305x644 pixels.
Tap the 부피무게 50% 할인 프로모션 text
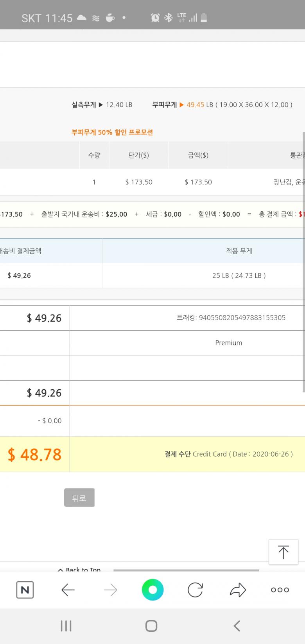pos(112,132)
